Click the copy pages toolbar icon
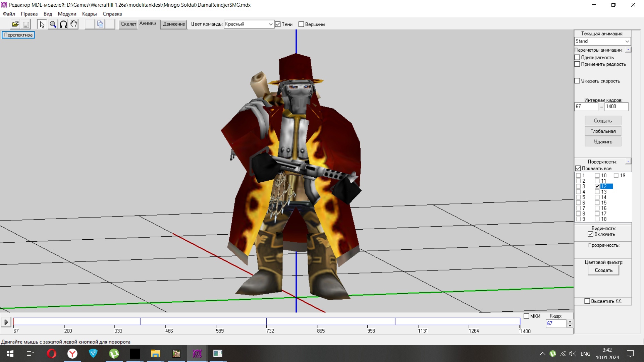644x362 pixels. pyautogui.click(x=100, y=24)
